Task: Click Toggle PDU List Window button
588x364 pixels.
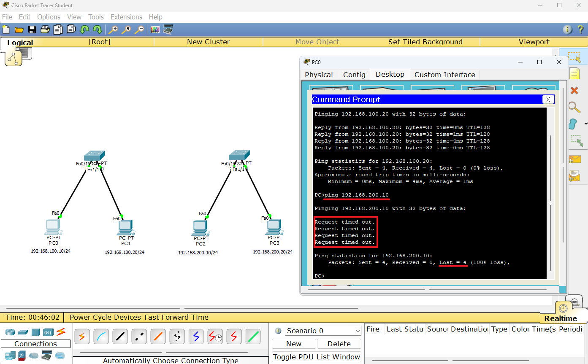Action: [317, 357]
